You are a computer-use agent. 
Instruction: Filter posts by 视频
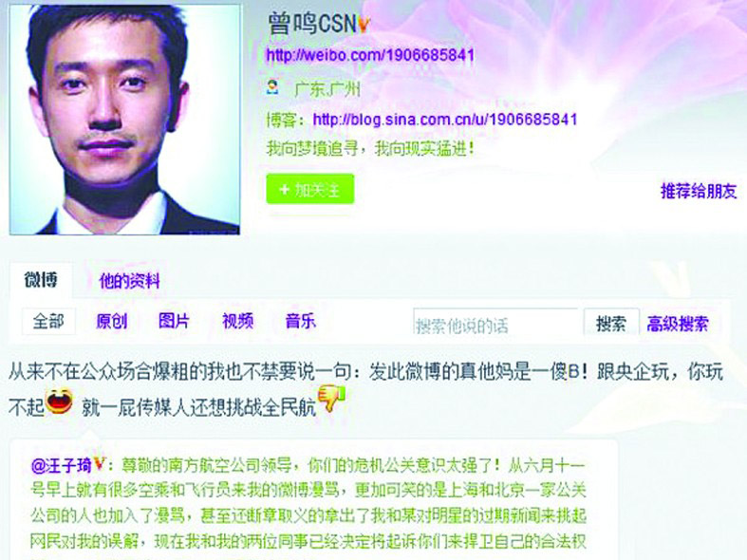click(237, 321)
